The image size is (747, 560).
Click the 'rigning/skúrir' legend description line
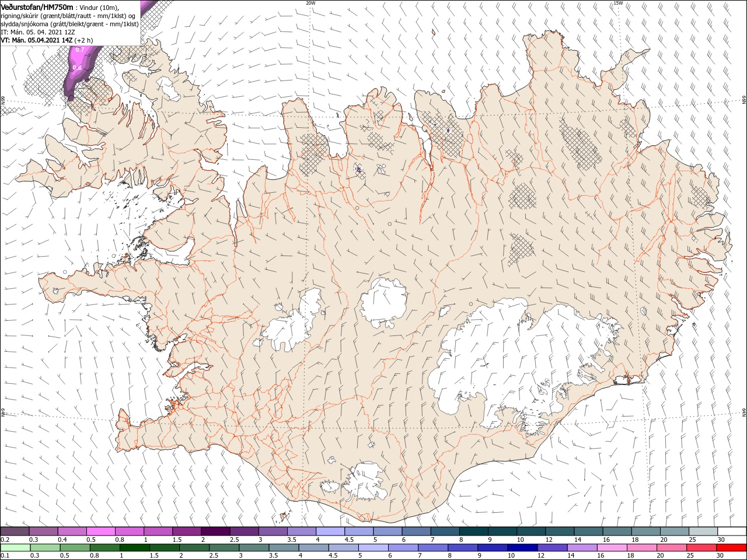tap(69, 15)
